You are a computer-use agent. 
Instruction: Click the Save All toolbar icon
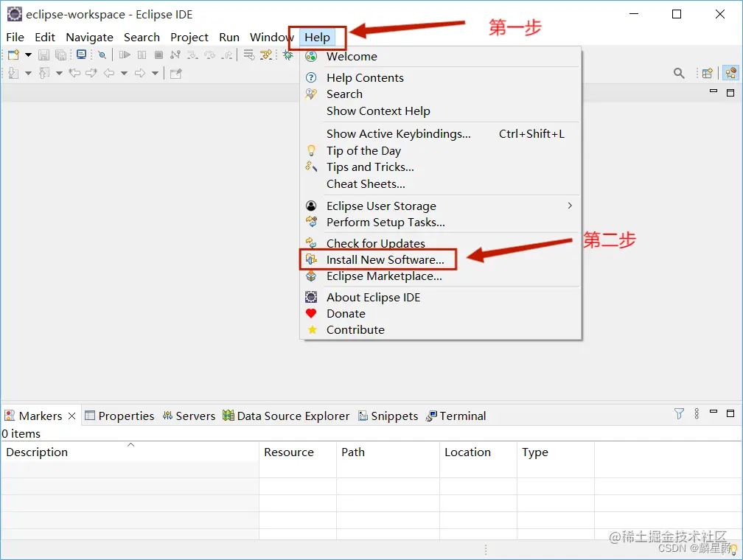click(x=60, y=55)
